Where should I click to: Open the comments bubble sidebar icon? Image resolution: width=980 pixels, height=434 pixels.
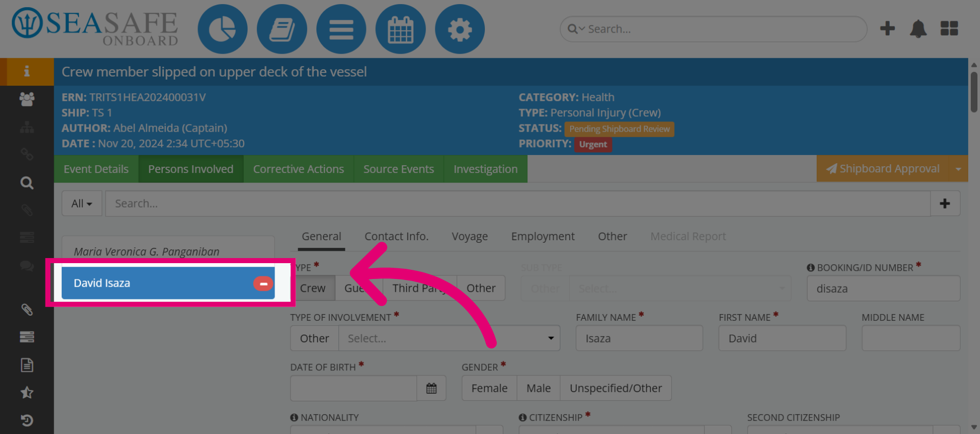(27, 266)
